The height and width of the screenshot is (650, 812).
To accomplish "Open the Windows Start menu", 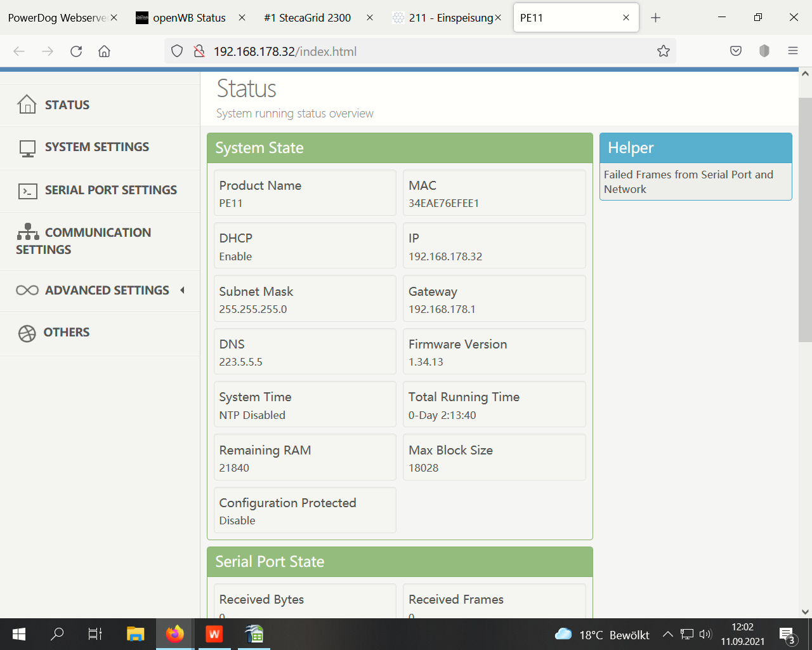I will (19, 634).
